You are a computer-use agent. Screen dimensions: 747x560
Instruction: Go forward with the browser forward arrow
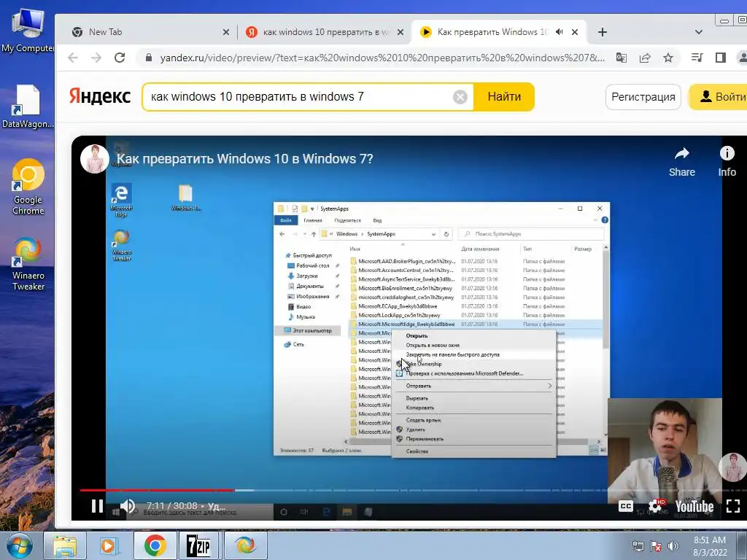pos(96,58)
